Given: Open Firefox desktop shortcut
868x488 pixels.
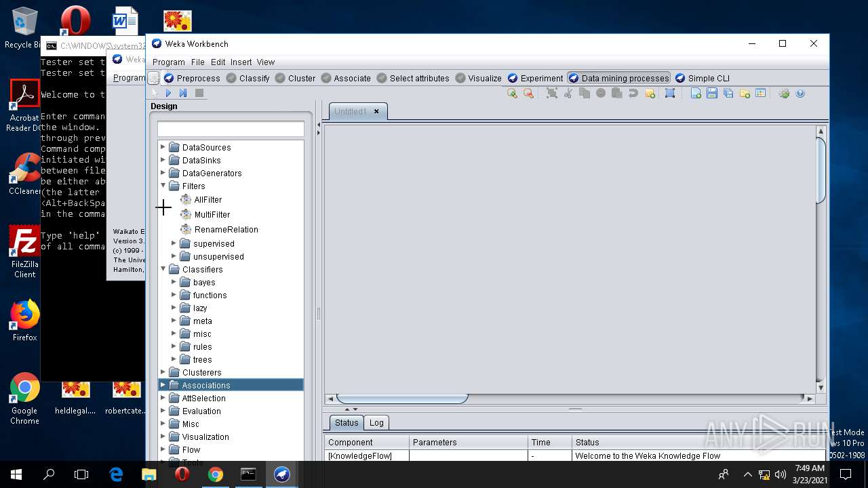Looking at the screenshot, I should tap(25, 321).
